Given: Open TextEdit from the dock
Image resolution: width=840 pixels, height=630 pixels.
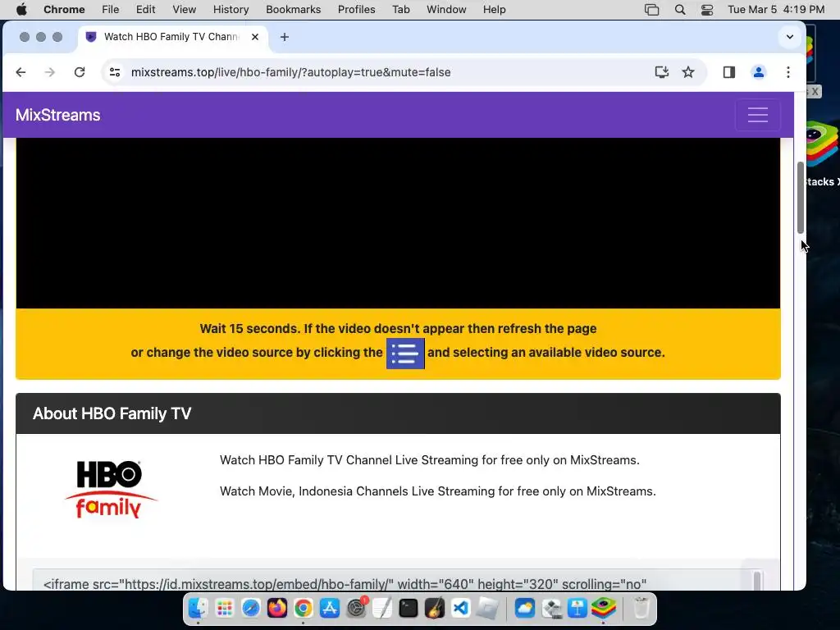Looking at the screenshot, I should tap(382, 608).
